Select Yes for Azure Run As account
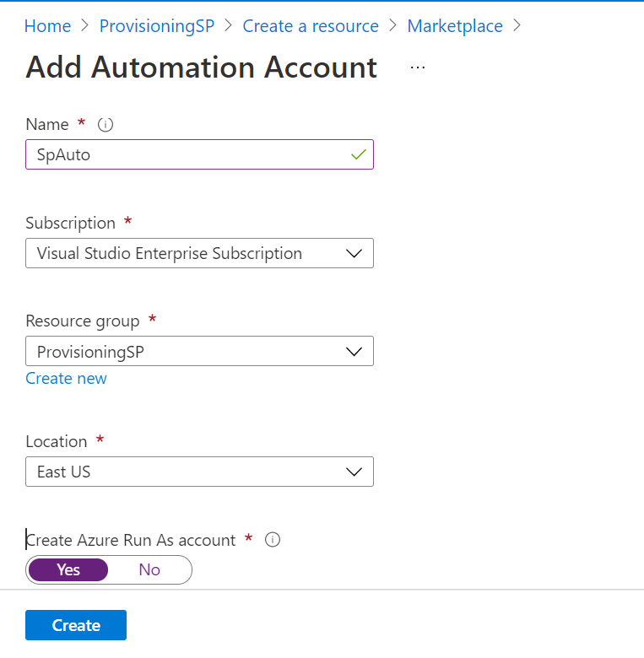Viewport: 644px width, 658px height. point(68,570)
